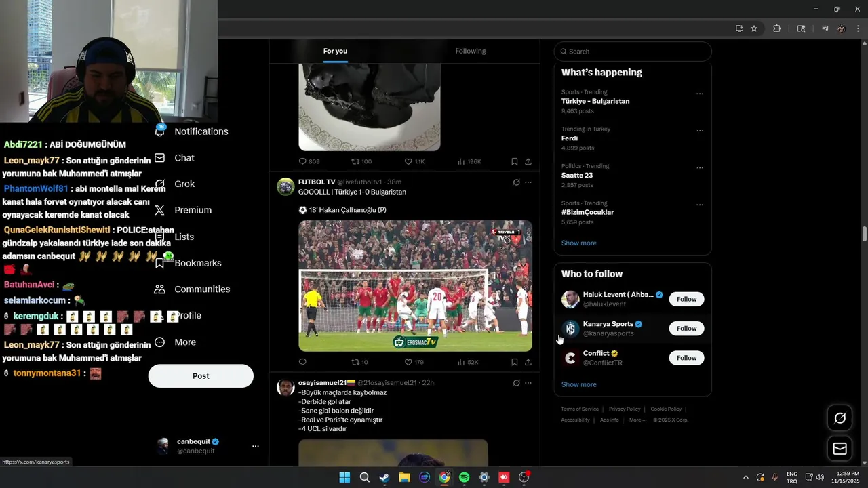
Task: Open floating Grok button
Action: 840,418
